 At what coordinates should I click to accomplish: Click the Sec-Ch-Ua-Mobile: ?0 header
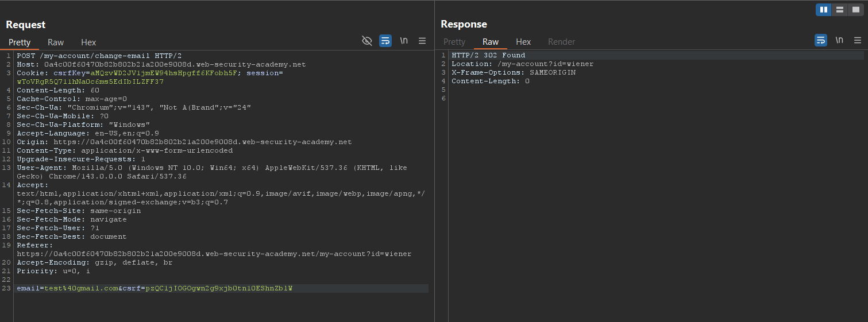click(63, 116)
